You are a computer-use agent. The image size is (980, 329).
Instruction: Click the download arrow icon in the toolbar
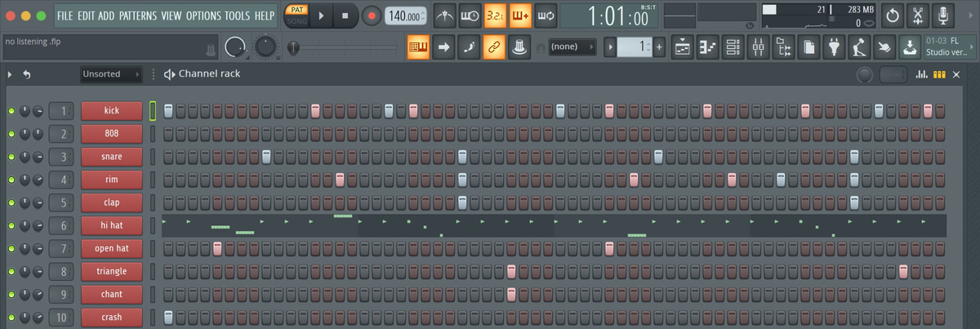tap(911, 47)
